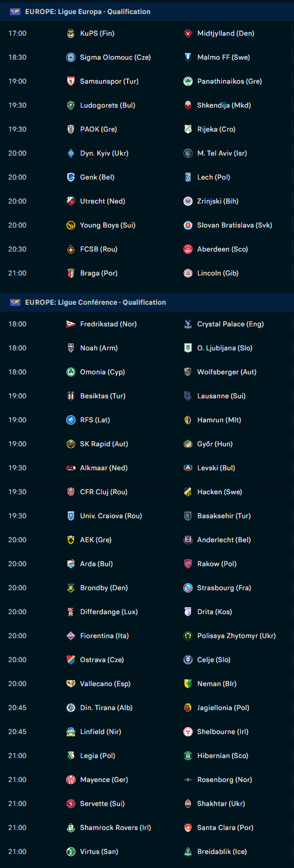Viewport: 294px width, 868px height.
Task: Click the KuPS (Fin) team crest
Action: (71, 33)
